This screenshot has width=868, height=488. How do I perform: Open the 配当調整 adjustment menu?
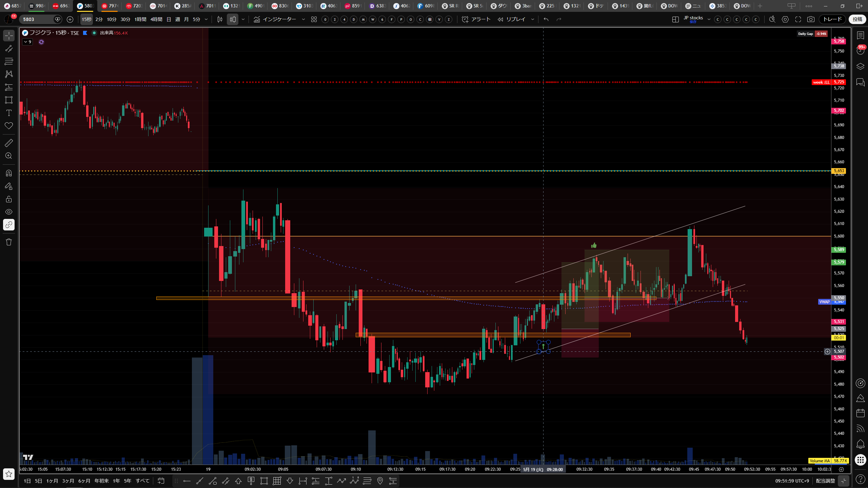click(825, 481)
